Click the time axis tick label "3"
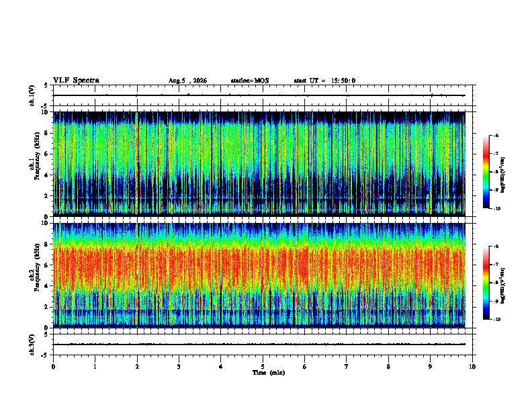The height and width of the screenshot is (411, 532). coord(179,367)
